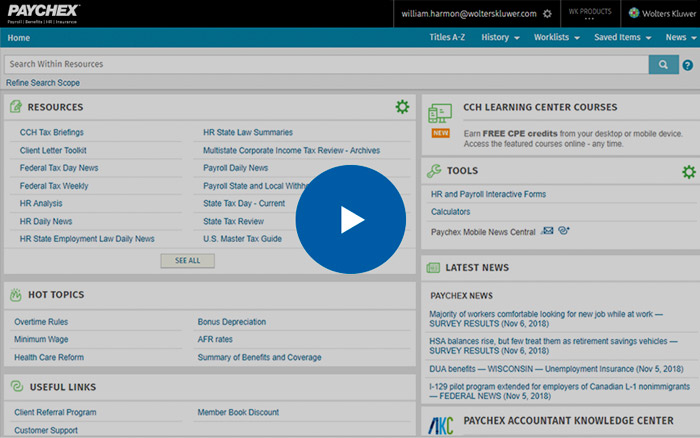Open State Tax Day - Current
700x438 pixels.
(x=244, y=203)
